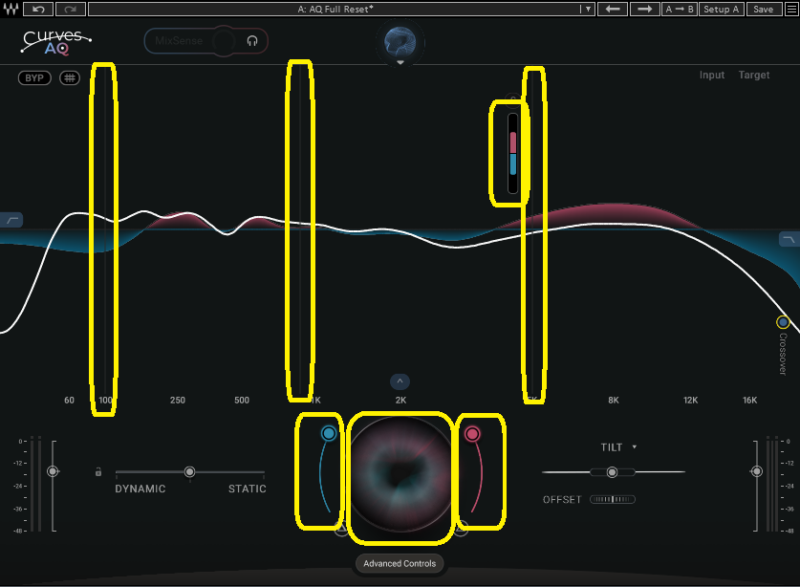Open Advanced Controls
This screenshot has width=800, height=587.
[400, 564]
